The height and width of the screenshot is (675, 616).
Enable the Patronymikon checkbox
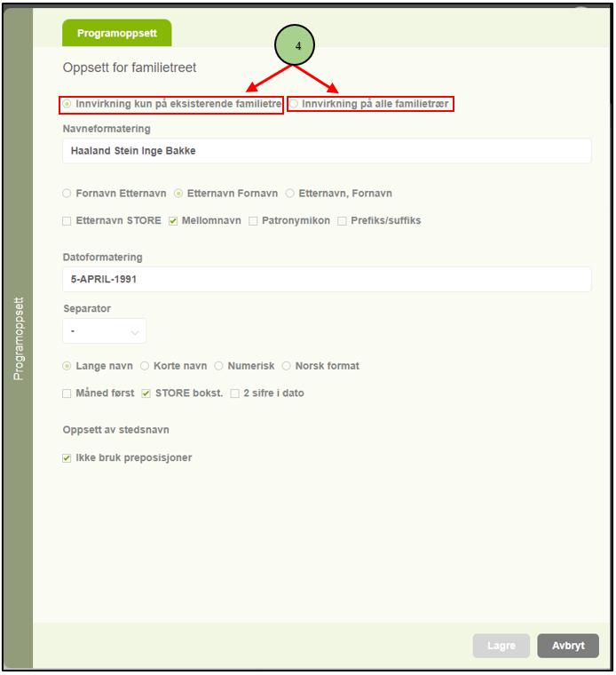point(254,220)
